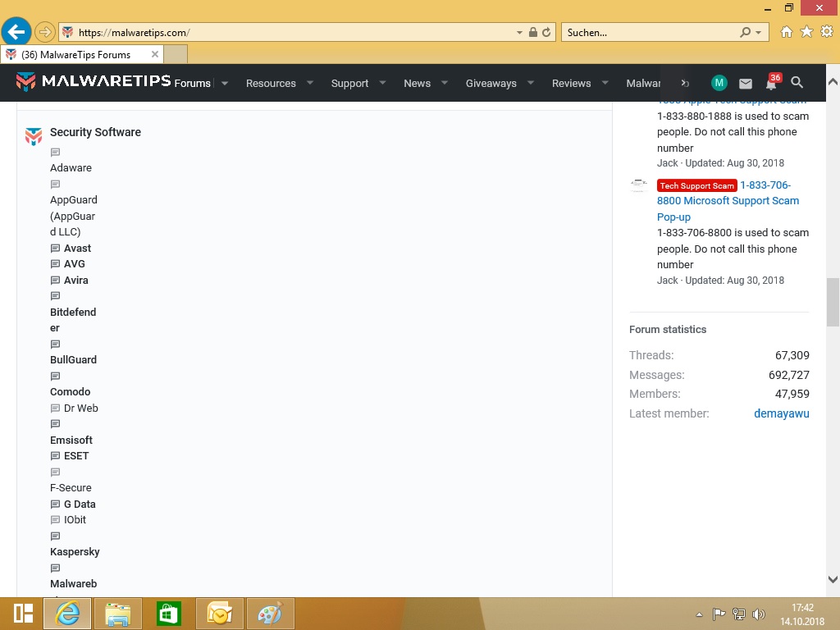840x630 pixels.
Task: Open the browser home icon
Action: coord(787,32)
